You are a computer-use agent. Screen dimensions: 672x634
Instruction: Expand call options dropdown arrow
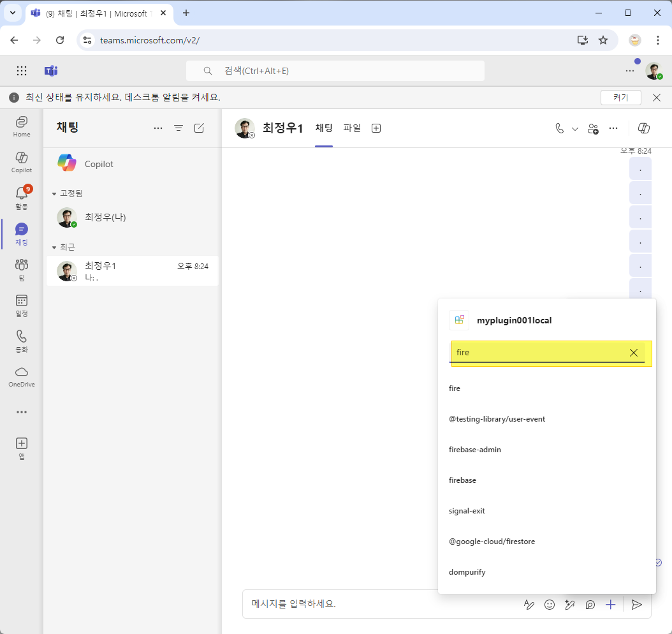[x=575, y=129]
